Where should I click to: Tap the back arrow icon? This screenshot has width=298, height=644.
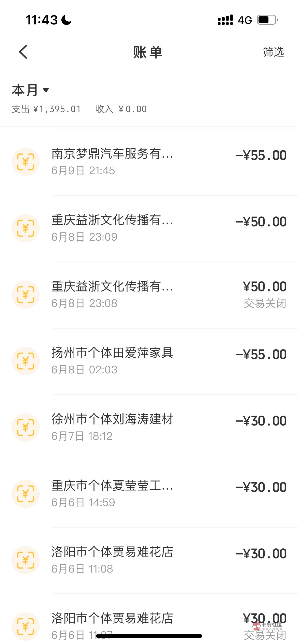tap(23, 52)
